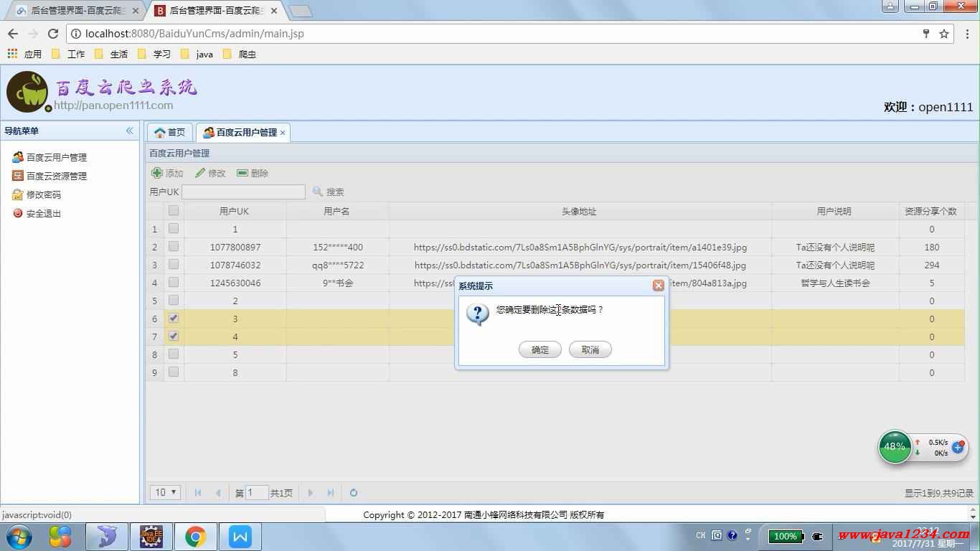980x551 pixels.
Task: Open the 工作 bookmark folder
Action: [68, 54]
